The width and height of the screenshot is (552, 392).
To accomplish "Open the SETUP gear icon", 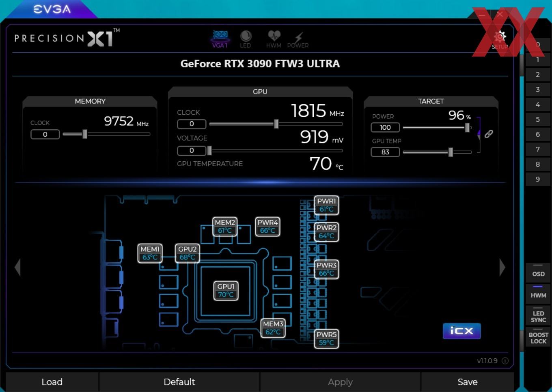I will click(500, 40).
